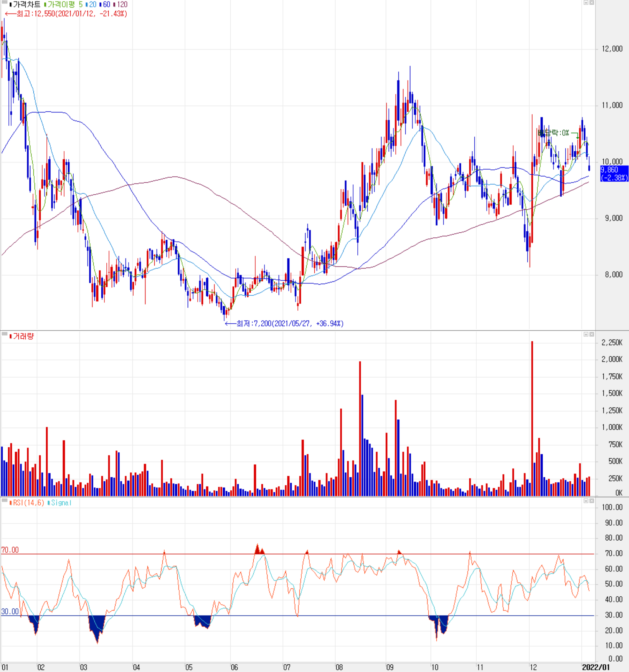Select the 가격차트 legend label
Viewport: 629px width, 672px height.
click(x=26, y=5)
